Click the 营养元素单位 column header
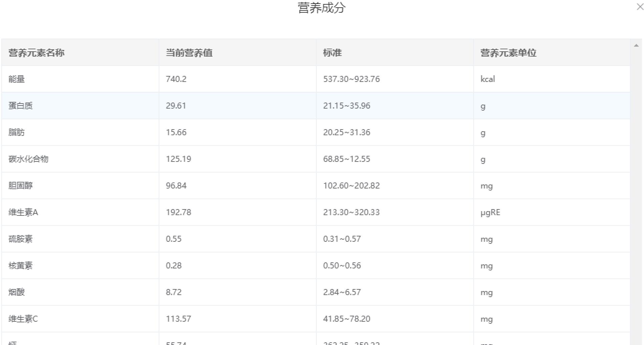This screenshot has height=345, width=644. pos(508,53)
